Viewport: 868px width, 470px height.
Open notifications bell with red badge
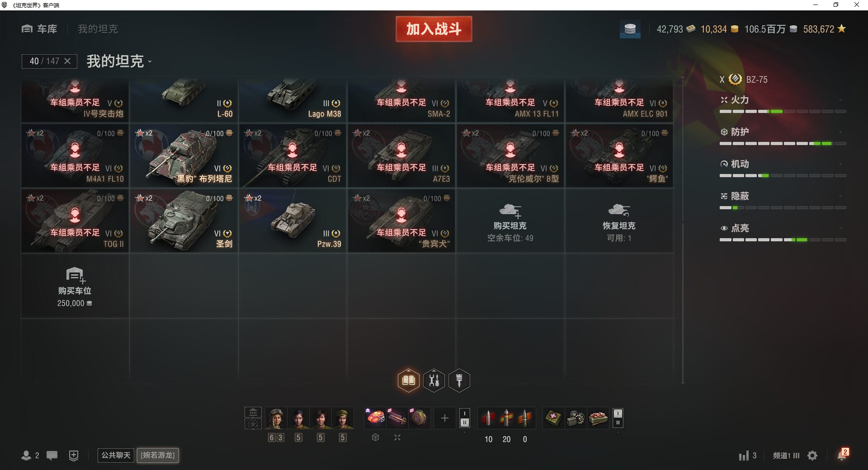point(842,455)
